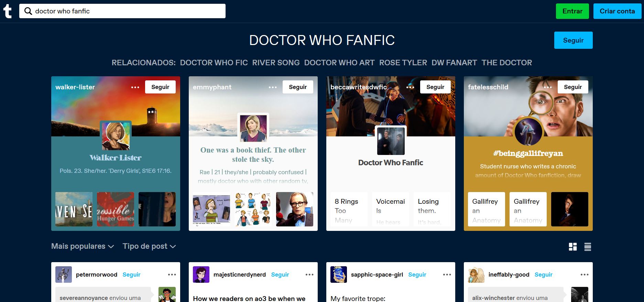
Task: Click petermorwood's avatar icon
Action: pyautogui.click(x=64, y=275)
